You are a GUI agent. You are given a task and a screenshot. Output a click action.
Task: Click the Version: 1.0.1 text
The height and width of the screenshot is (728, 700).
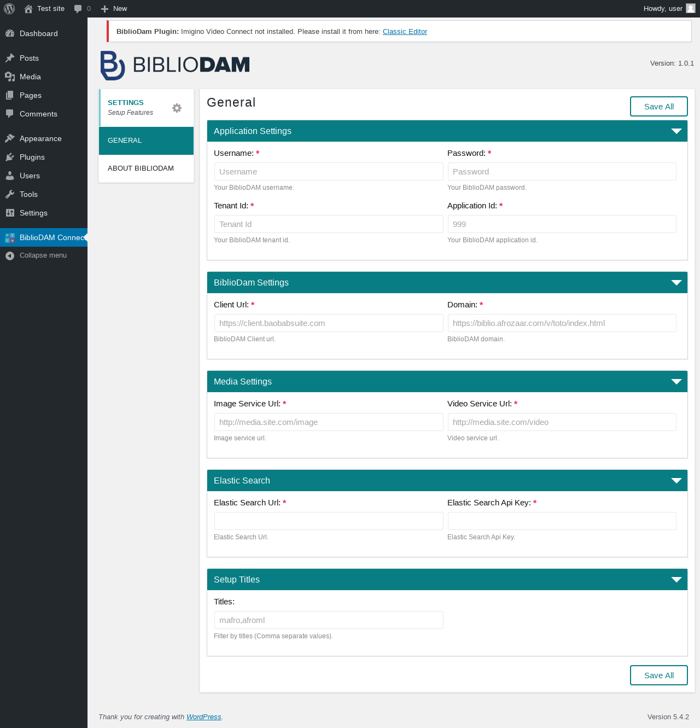click(x=672, y=63)
